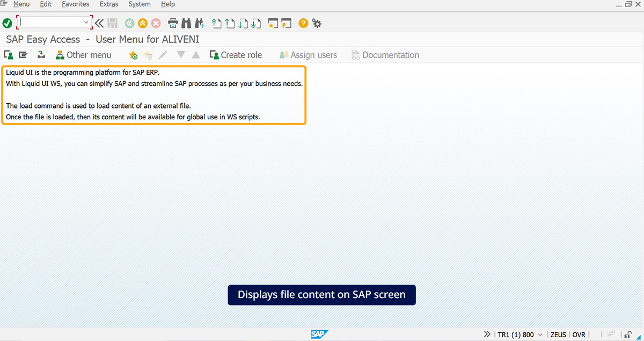The image size is (644, 341).
Task: Click the Previous Page icon
Action: point(230,23)
